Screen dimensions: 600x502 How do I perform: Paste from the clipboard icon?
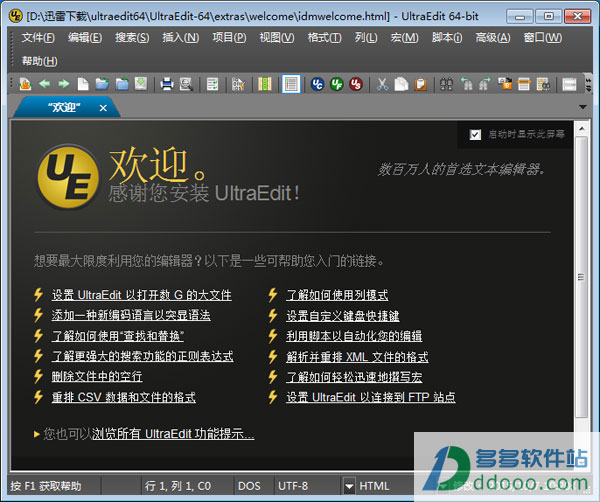[420, 84]
